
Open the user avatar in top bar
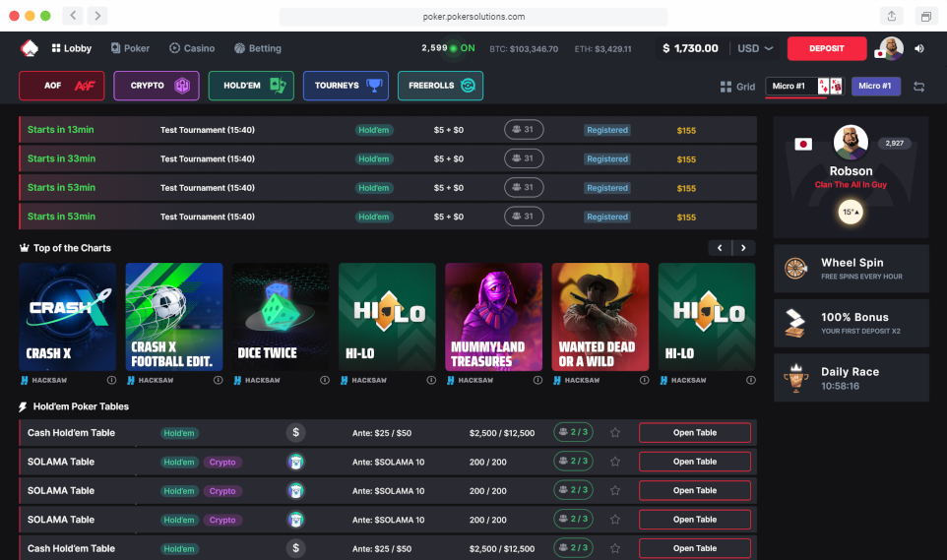click(891, 48)
